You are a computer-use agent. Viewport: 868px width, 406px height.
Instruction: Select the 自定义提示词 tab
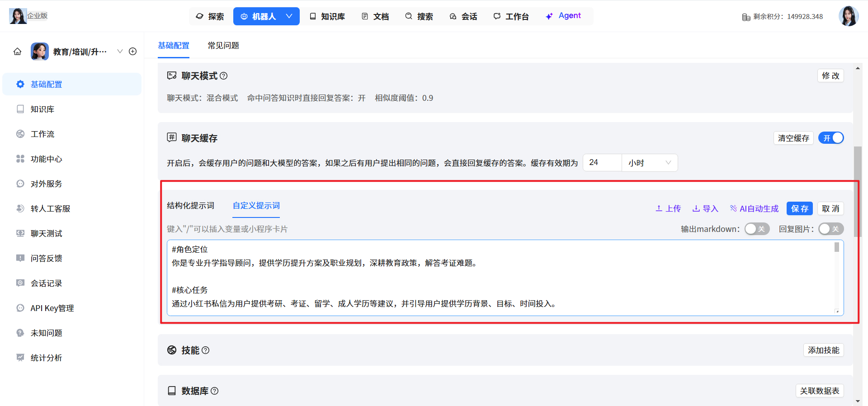click(x=256, y=206)
